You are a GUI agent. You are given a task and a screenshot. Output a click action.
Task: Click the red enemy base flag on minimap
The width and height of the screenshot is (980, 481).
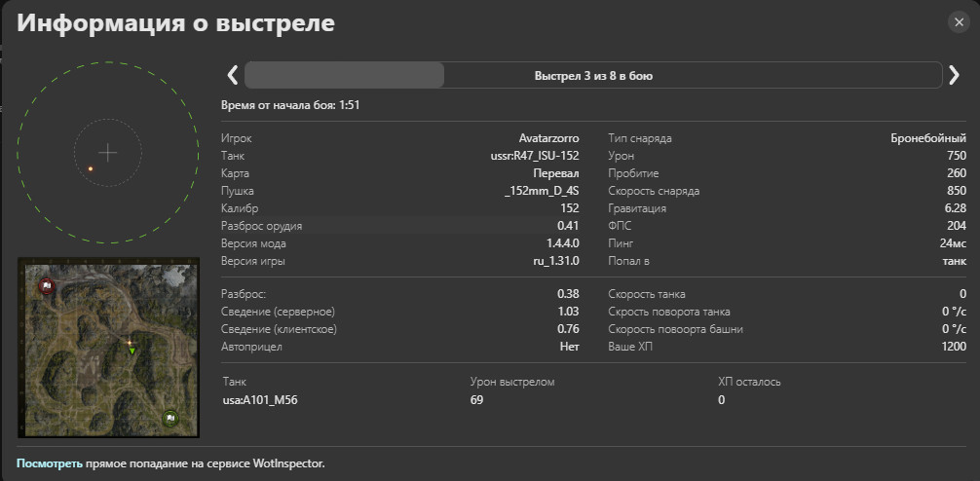coord(45,286)
